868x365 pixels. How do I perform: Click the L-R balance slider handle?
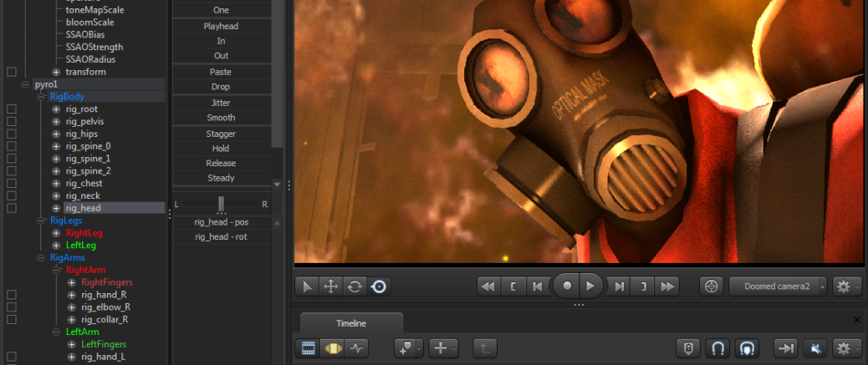point(222,204)
